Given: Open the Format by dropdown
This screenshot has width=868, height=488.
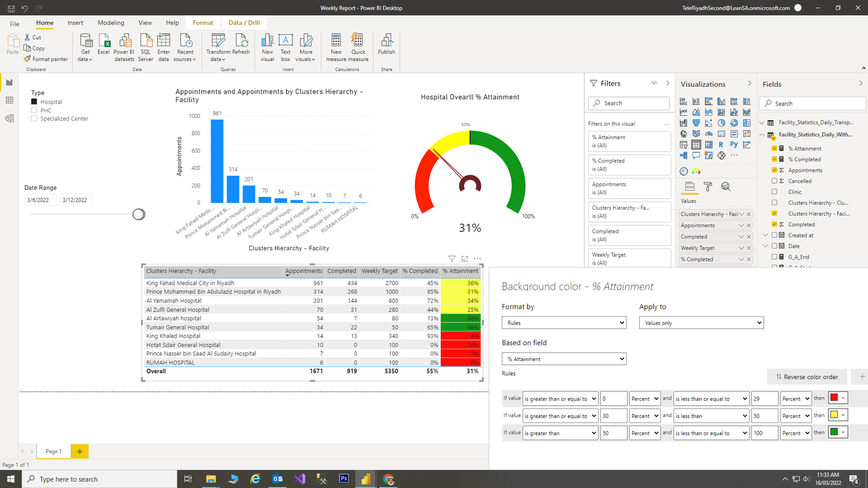Looking at the screenshot, I should tap(564, 323).
